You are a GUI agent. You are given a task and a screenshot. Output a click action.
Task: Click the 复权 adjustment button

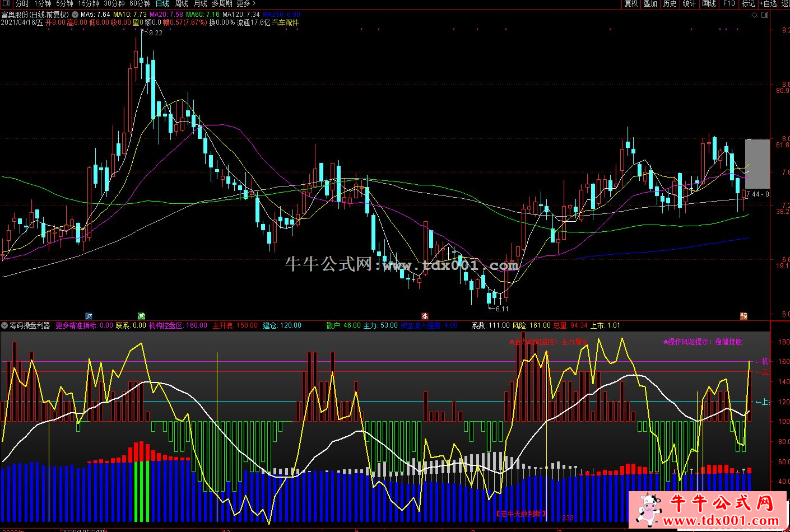[631, 3]
